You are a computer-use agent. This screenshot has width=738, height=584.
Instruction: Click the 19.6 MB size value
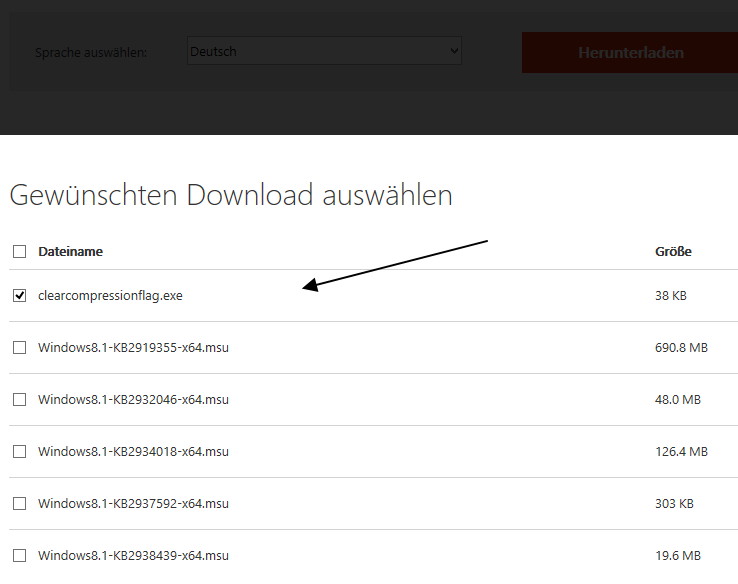[678, 555]
